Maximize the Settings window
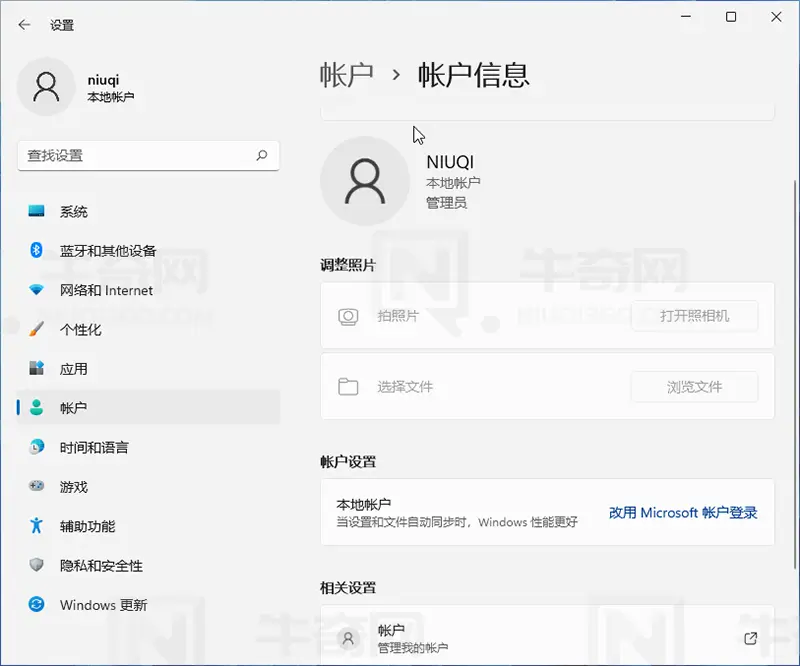800x666 pixels. click(731, 17)
